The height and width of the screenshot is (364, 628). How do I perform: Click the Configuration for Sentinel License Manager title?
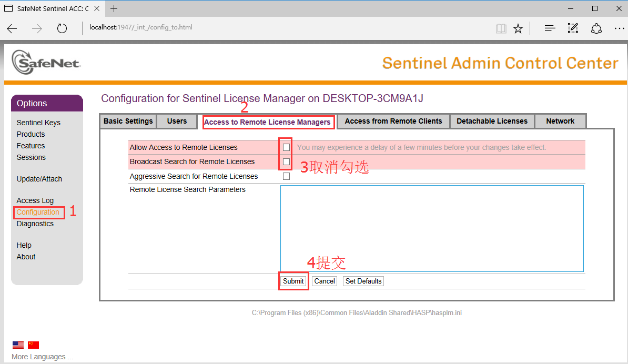[262, 98]
